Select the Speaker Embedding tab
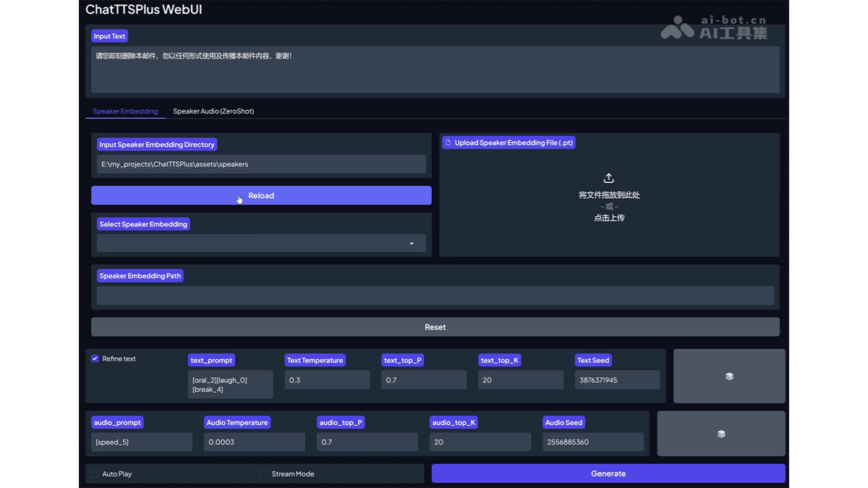868x488 pixels. [x=125, y=111]
